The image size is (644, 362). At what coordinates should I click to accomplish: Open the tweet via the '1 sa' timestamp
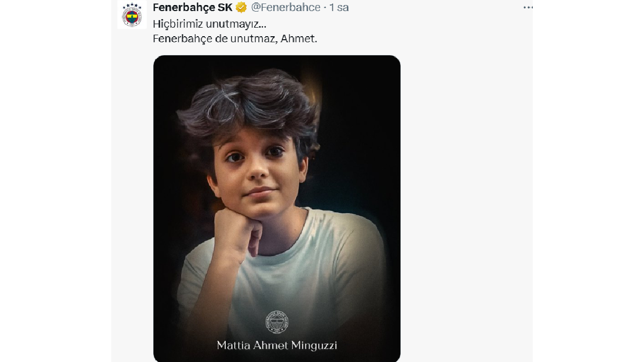[339, 8]
